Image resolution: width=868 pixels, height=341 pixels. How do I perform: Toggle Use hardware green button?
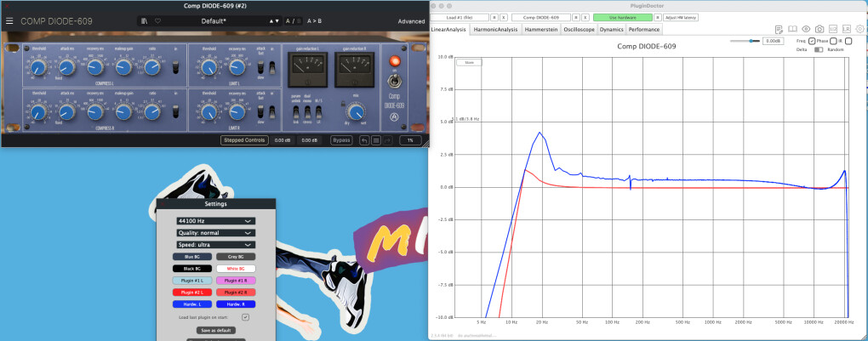(x=623, y=18)
